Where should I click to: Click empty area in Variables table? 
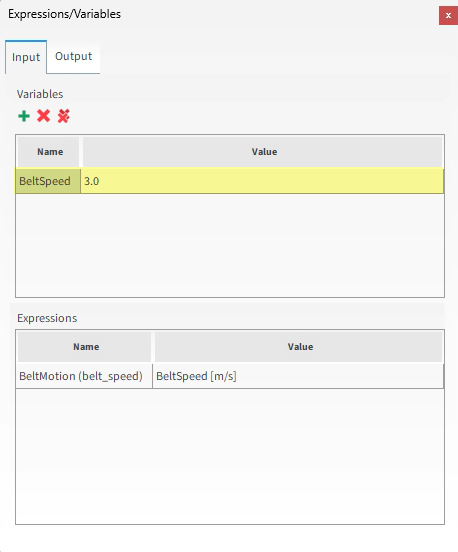pos(230,245)
